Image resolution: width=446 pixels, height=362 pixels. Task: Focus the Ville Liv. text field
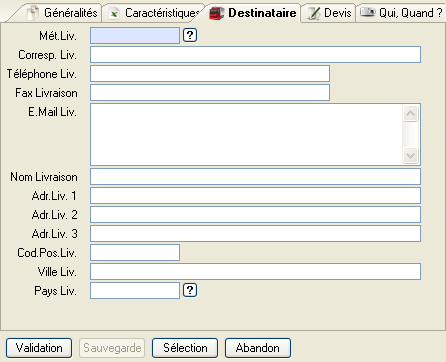[255, 271]
